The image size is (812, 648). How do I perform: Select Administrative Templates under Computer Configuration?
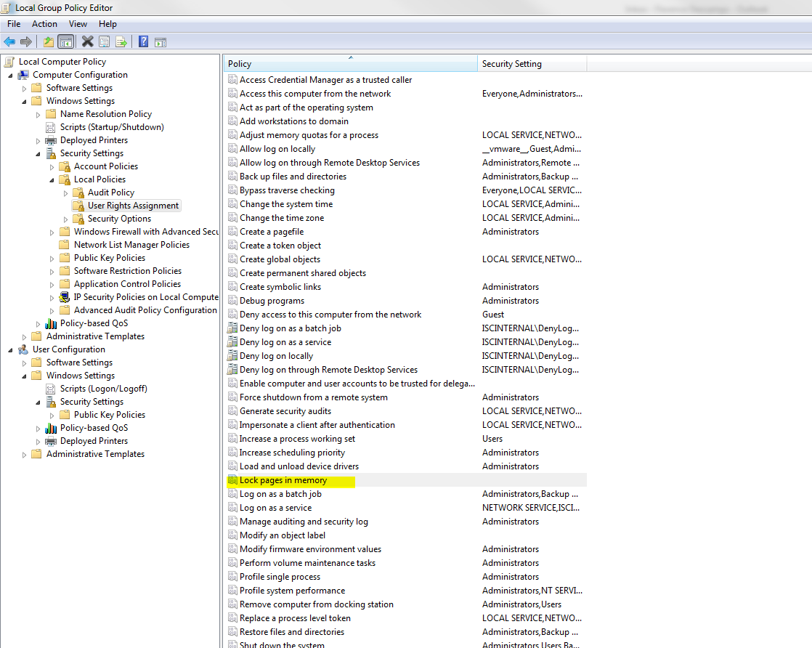[95, 336]
